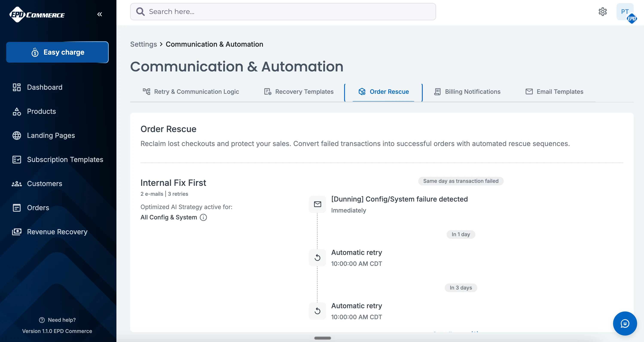The width and height of the screenshot is (644, 342).
Task: Click the Need help? link
Action: pyautogui.click(x=57, y=320)
